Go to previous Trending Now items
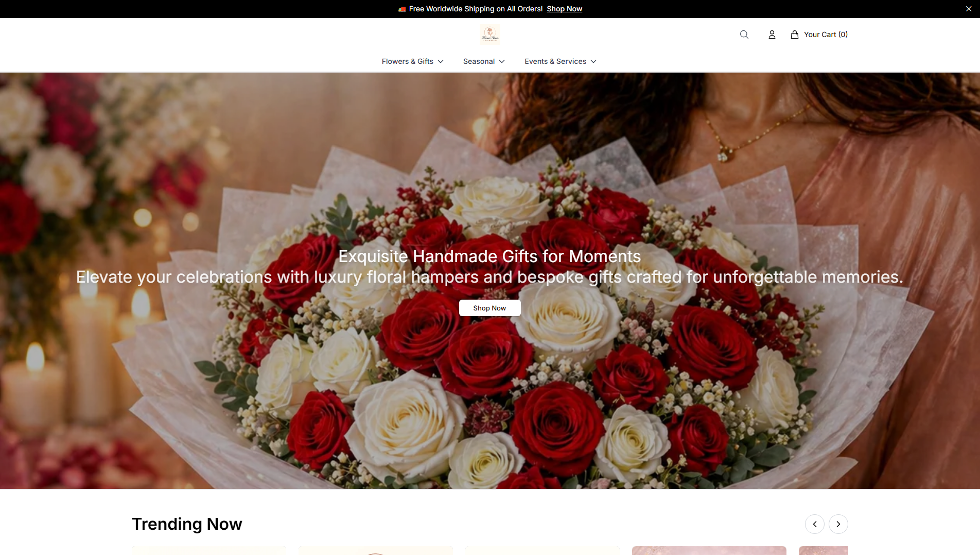The height and width of the screenshot is (555, 980). tap(815, 524)
